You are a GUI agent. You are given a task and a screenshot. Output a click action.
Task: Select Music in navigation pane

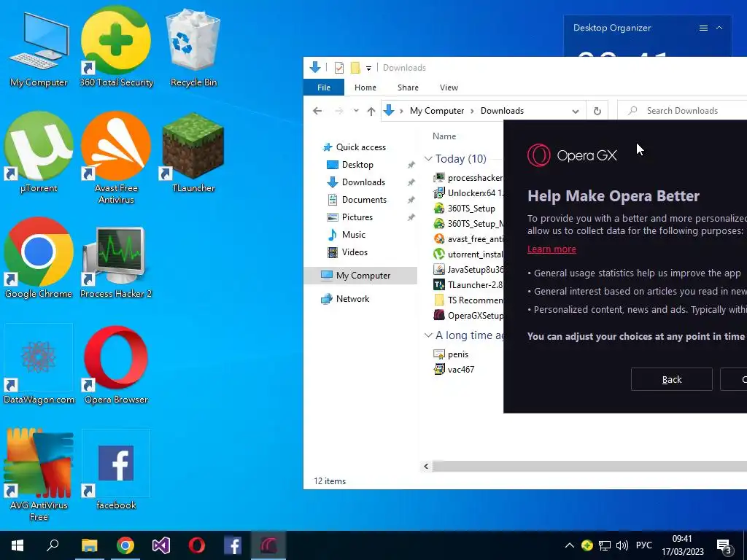(347, 235)
